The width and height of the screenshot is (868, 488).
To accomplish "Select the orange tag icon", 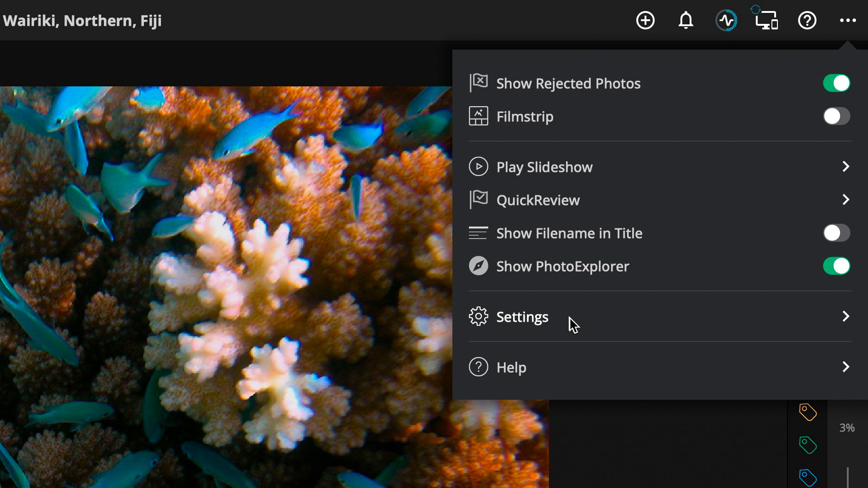I will click(x=808, y=412).
